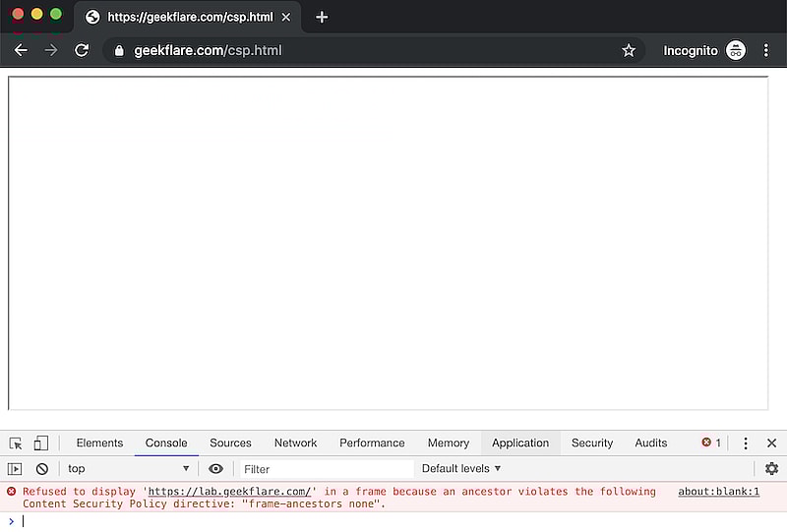Open Chrome's three-dot menu

[766, 50]
